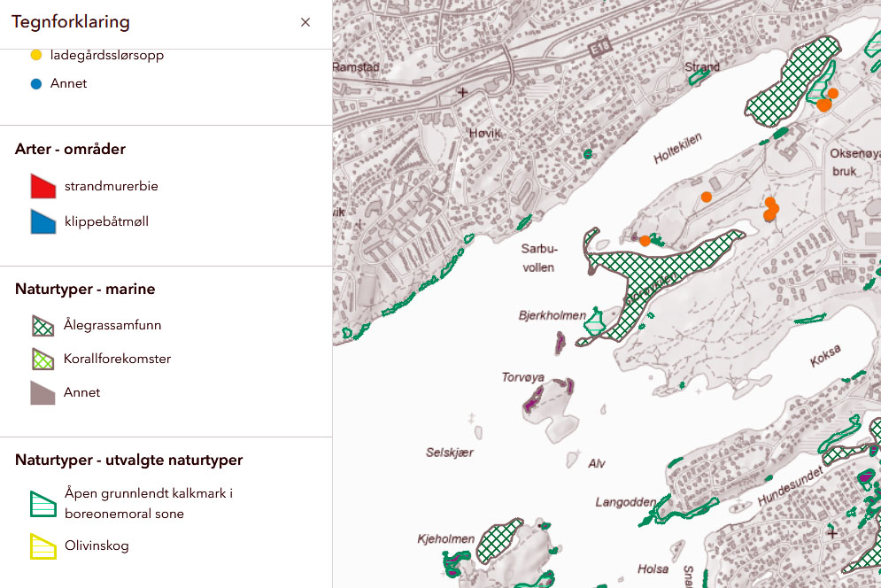Click the gray Annet marine polygon icon

[43, 392]
